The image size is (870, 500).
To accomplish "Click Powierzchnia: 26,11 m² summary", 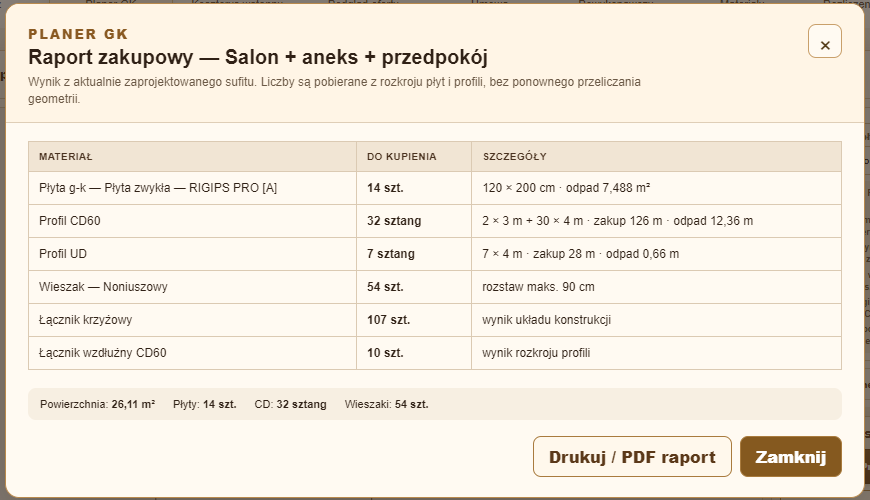I will coord(97,405).
